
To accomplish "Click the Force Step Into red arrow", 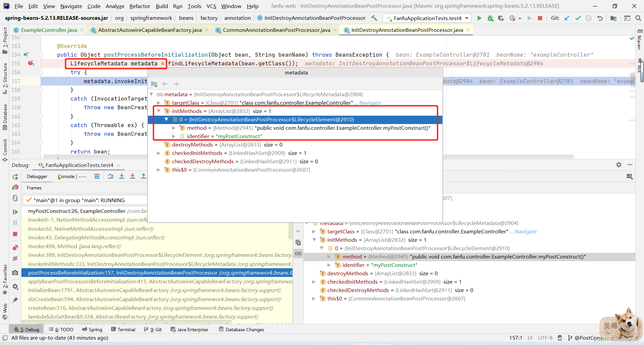I will coord(132,176).
